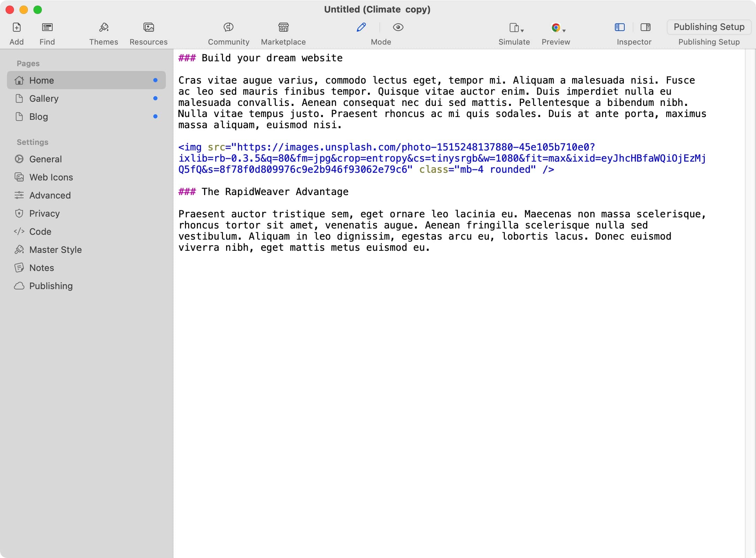Open General settings

tap(86, 159)
